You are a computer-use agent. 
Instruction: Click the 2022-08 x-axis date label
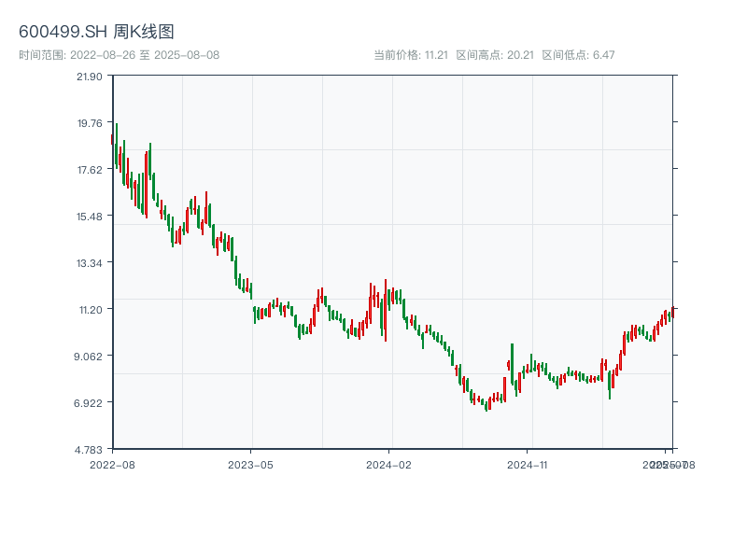112,464
